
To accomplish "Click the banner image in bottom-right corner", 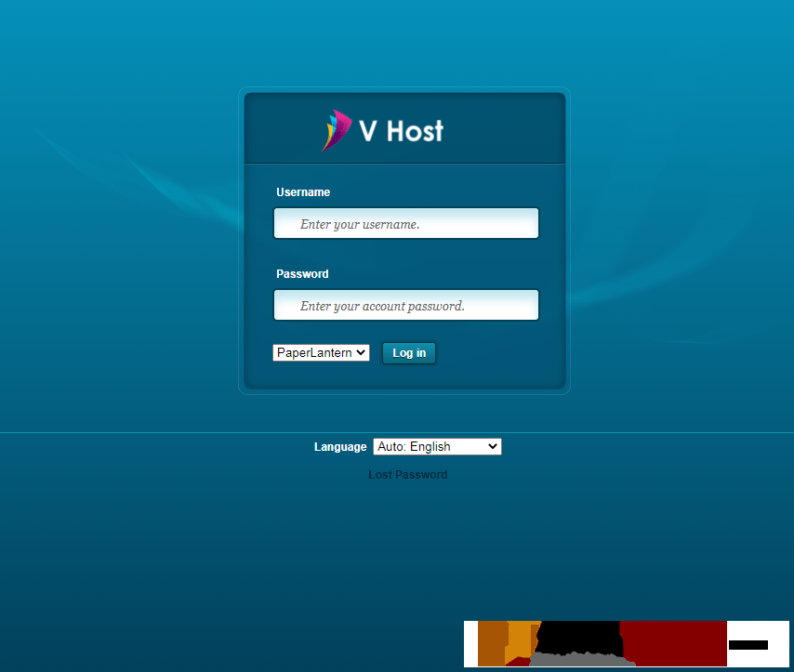I will click(626, 644).
